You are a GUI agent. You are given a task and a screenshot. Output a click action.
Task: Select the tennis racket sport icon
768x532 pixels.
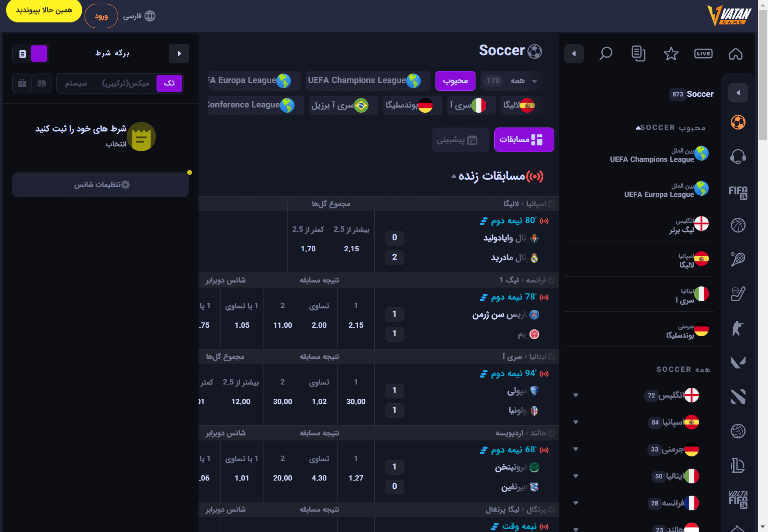click(x=738, y=259)
